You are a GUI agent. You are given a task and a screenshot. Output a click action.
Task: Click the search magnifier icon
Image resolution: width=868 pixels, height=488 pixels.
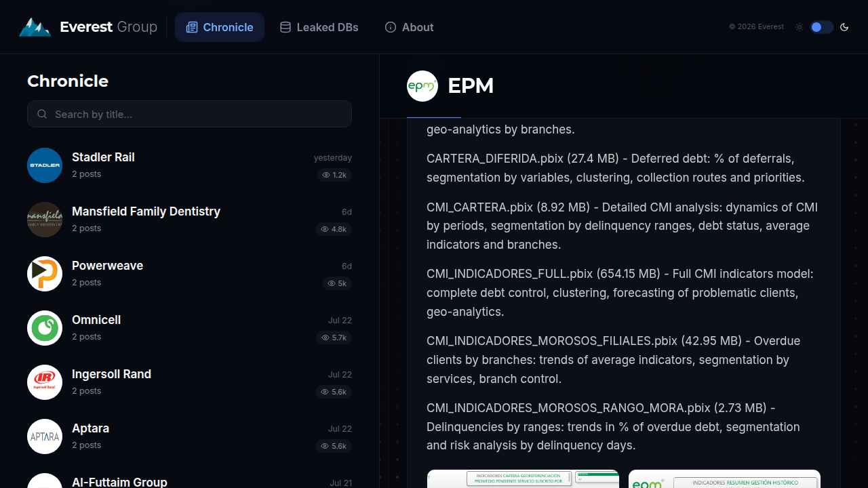[42, 114]
